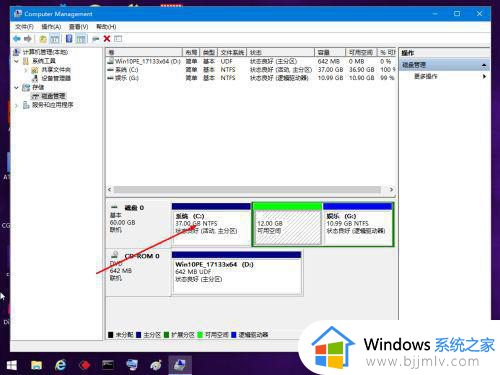Select 设备管理器 in the tree
500x375 pixels.
tap(56, 78)
